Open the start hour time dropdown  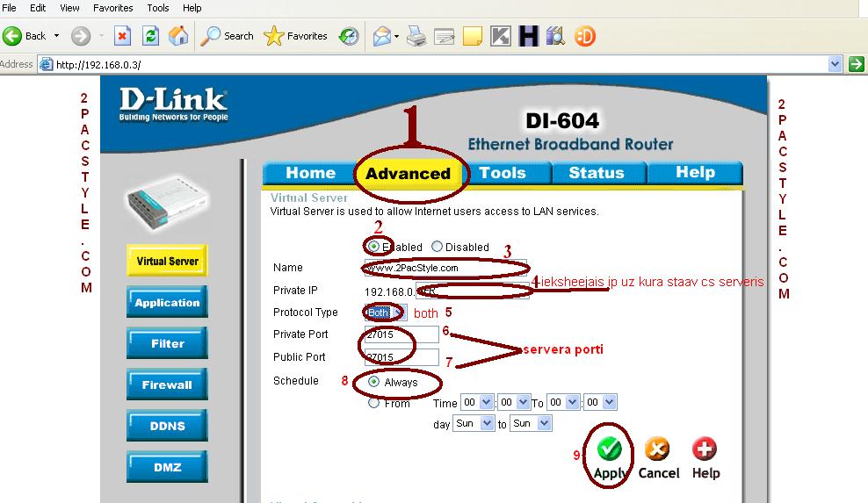[477, 402]
